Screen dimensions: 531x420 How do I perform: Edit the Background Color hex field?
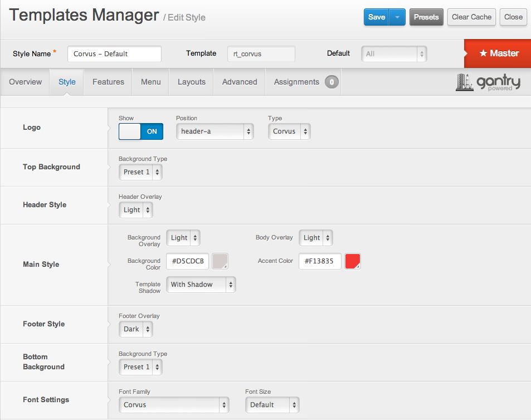188,261
